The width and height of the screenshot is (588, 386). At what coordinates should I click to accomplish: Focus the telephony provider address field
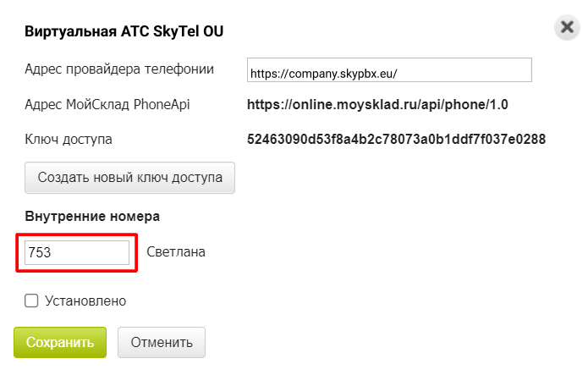pos(389,69)
